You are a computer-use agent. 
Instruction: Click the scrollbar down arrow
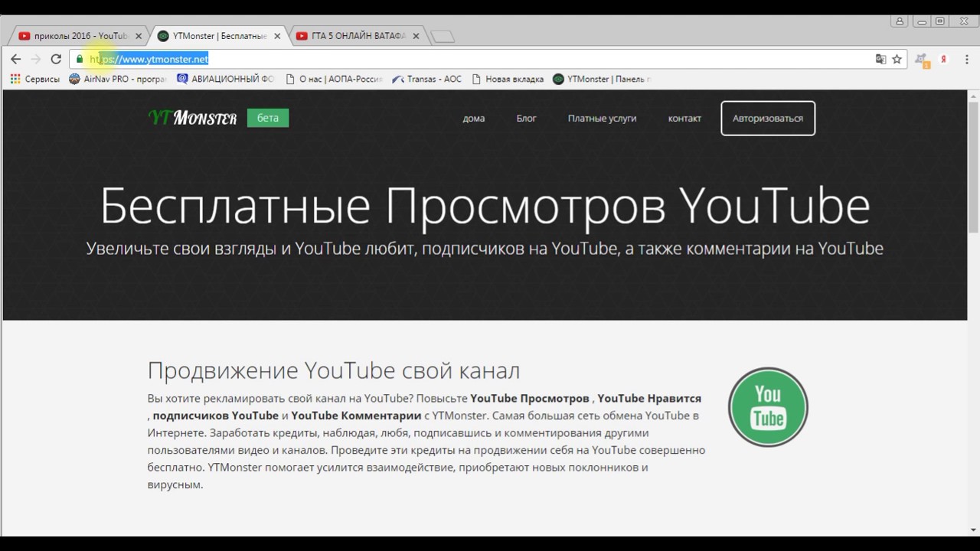[973, 529]
